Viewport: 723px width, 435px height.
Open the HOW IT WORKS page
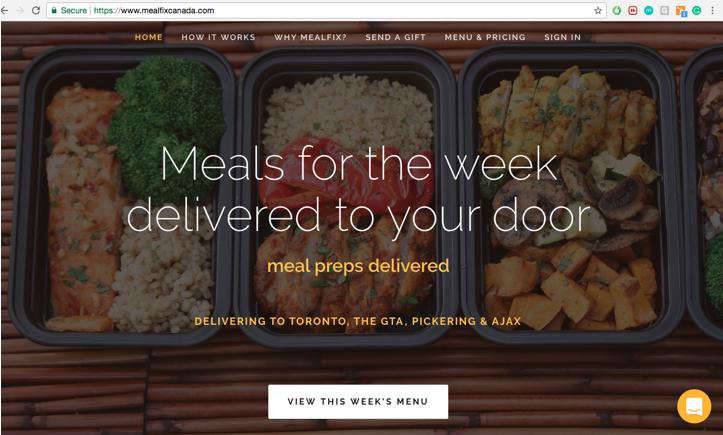218,37
